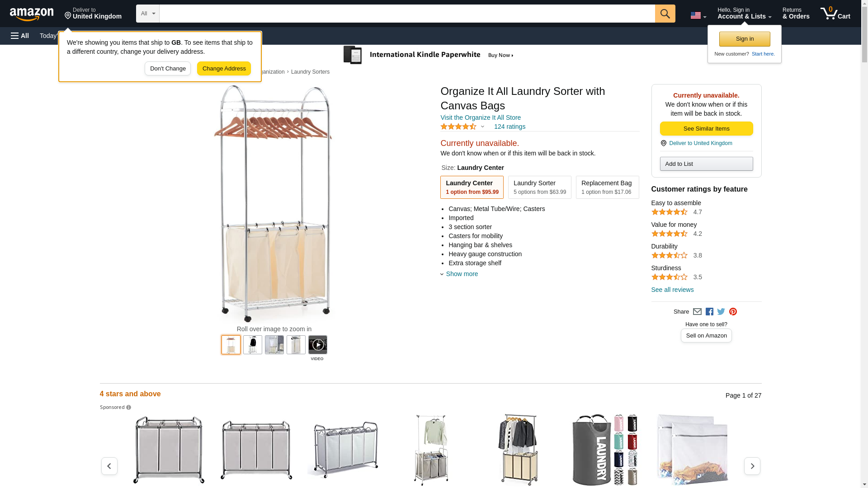This screenshot has width=868, height=488.
Task: Click the See Similar Items button
Action: tap(706, 129)
